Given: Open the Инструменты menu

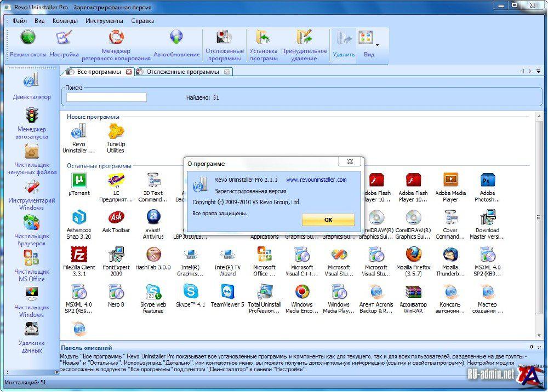Looking at the screenshot, I should click(x=104, y=21).
